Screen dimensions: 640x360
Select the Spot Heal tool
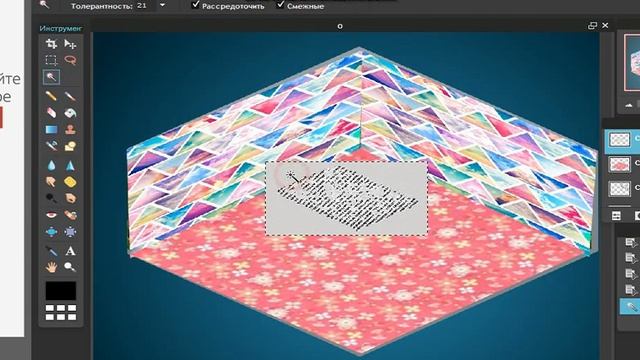(x=70, y=215)
